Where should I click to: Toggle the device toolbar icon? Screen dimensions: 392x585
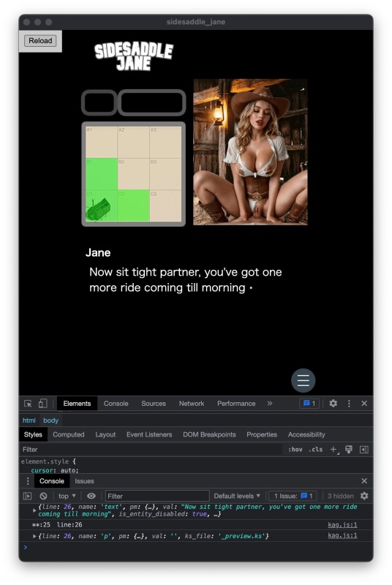tap(43, 404)
